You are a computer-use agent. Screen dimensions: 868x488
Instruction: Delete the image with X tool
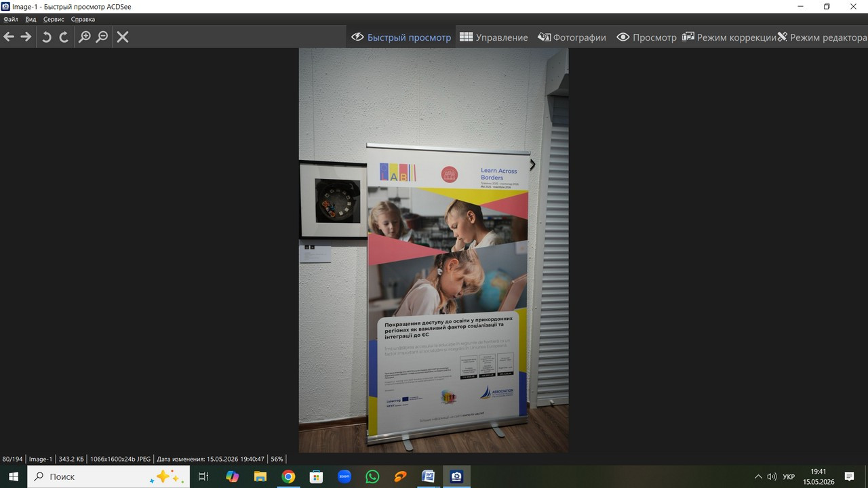123,37
